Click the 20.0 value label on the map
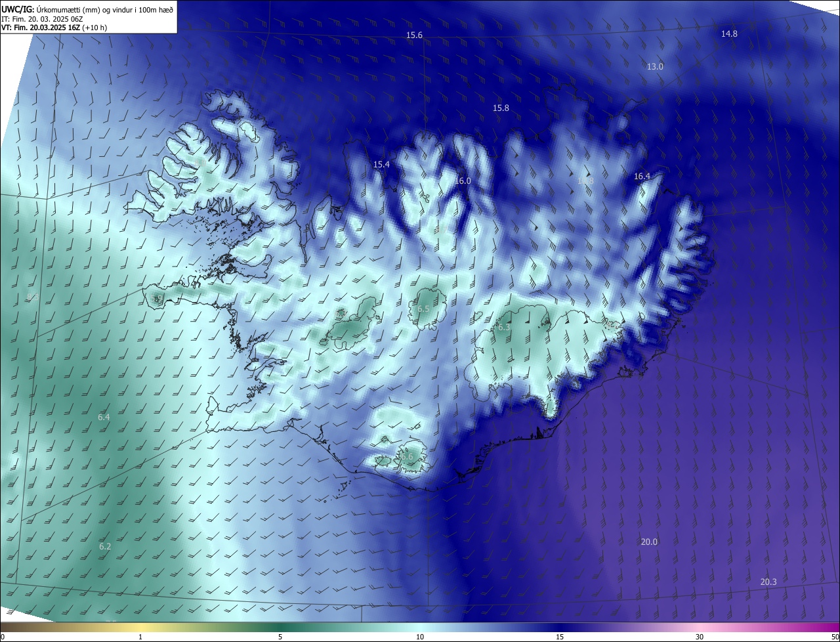840x642 pixels. (x=649, y=542)
